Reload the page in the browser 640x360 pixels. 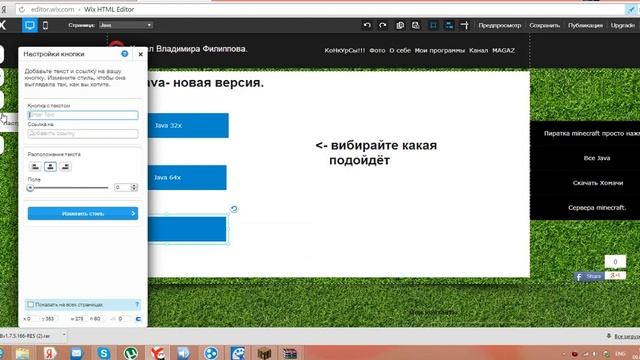(22, 9)
